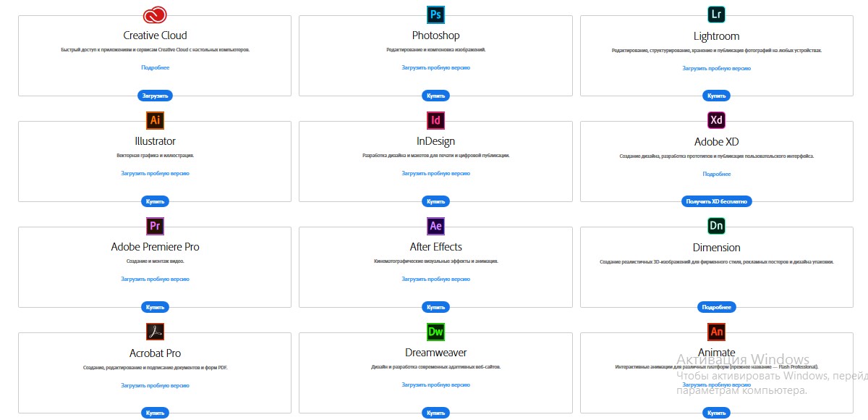Image resolution: width=868 pixels, height=420 pixels.
Task: Open Dreamweaver trial download link
Action: (435, 385)
